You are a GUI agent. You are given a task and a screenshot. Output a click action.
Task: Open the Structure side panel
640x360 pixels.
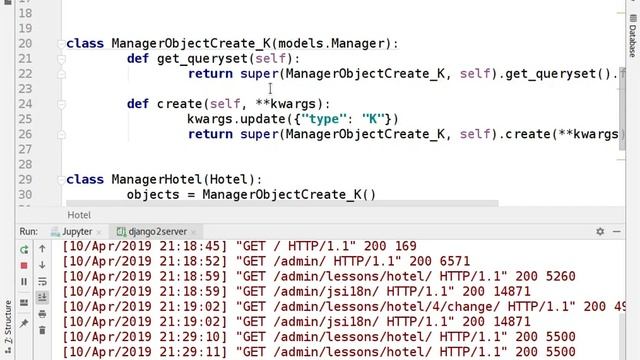pyautogui.click(x=8, y=327)
